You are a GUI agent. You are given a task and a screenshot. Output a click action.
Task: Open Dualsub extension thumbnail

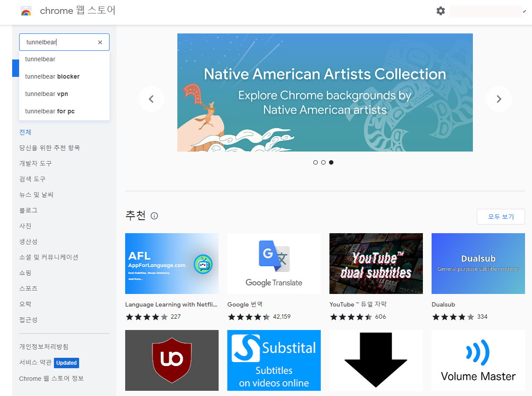(x=478, y=264)
